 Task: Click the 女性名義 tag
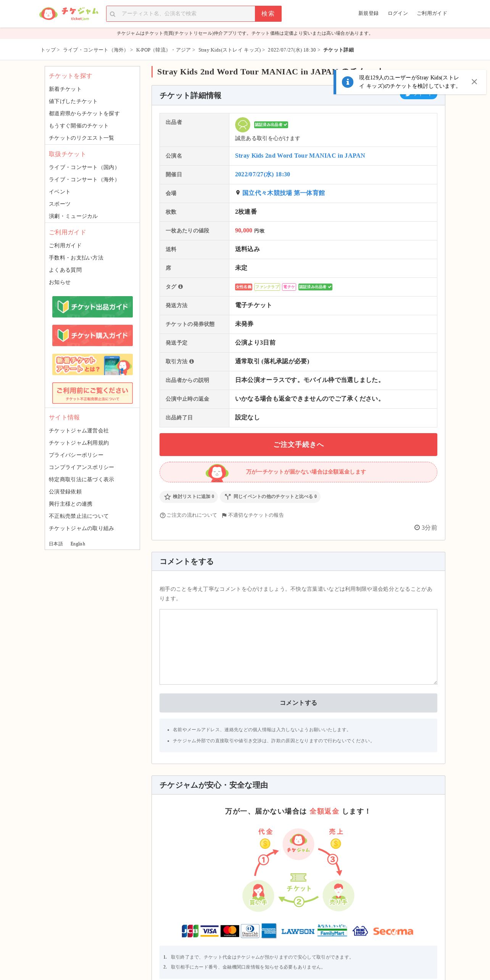tap(243, 287)
